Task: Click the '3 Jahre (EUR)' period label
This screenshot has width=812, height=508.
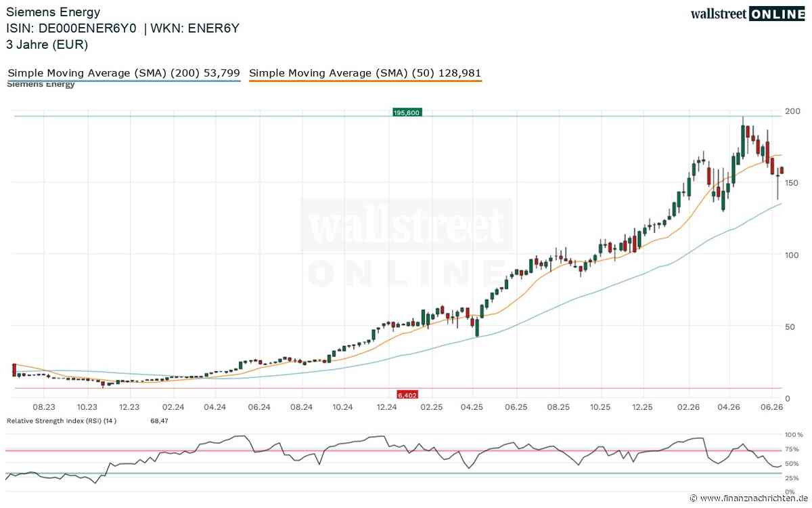Action: (x=47, y=45)
